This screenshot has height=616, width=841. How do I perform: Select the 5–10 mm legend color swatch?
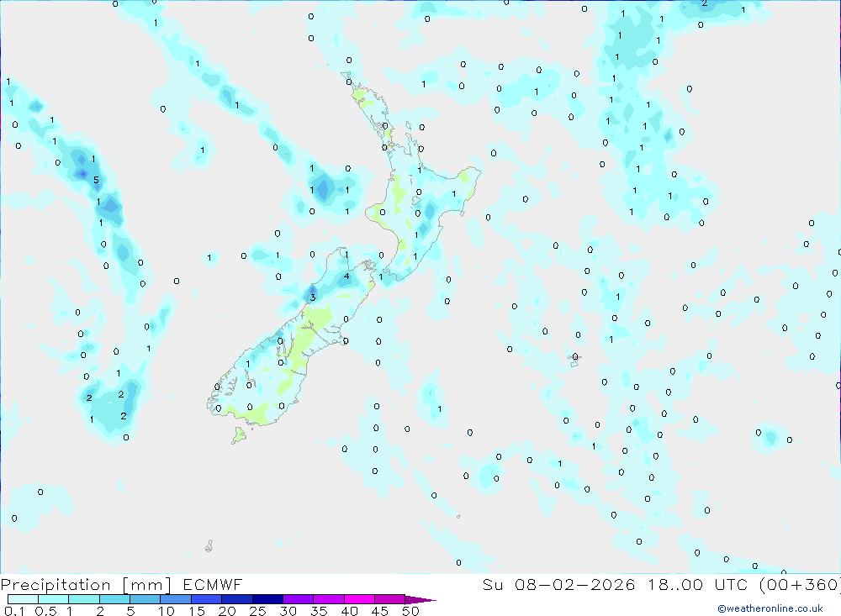click(x=145, y=599)
